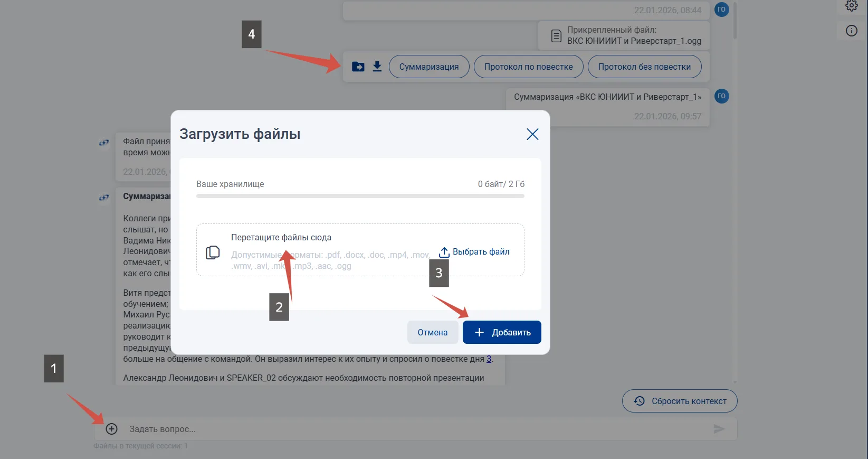
Task: Click Протокол по повестке button
Action: [x=529, y=67]
